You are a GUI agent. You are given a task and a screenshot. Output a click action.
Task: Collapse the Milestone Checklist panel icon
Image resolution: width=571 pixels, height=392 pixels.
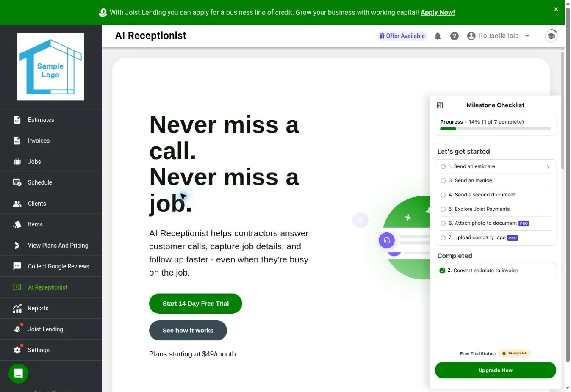pos(440,105)
